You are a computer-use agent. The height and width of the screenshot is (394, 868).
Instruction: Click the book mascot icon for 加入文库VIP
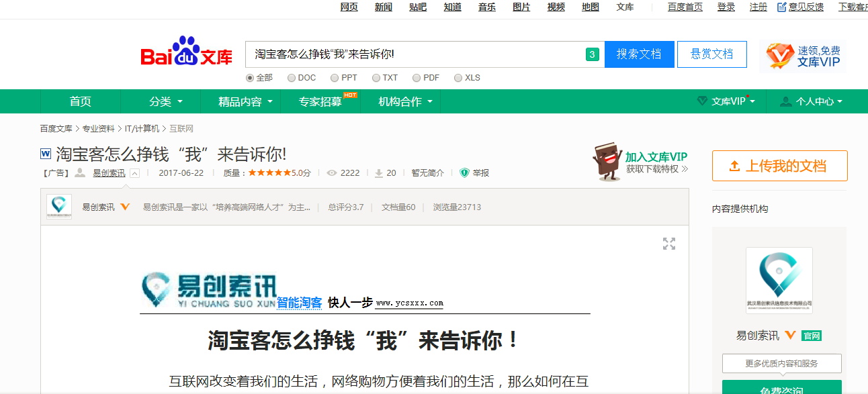click(x=607, y=161)
